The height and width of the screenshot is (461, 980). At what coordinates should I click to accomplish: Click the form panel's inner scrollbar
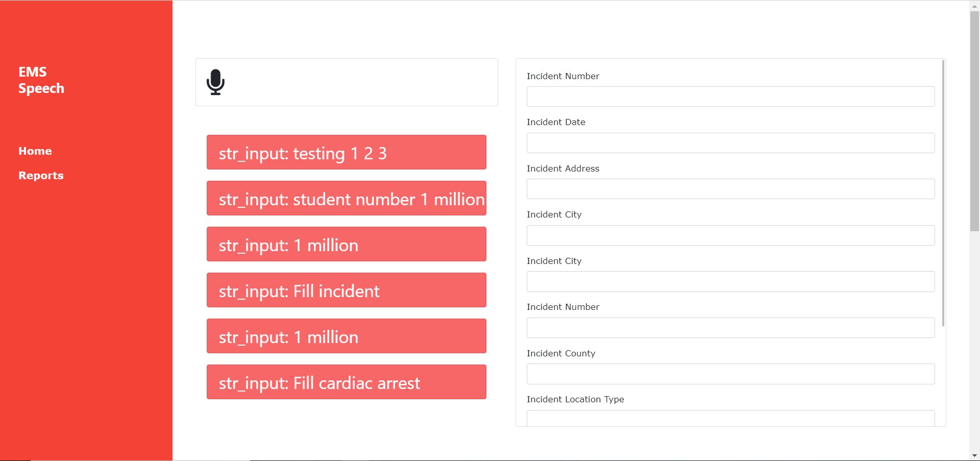click(943, 193)
